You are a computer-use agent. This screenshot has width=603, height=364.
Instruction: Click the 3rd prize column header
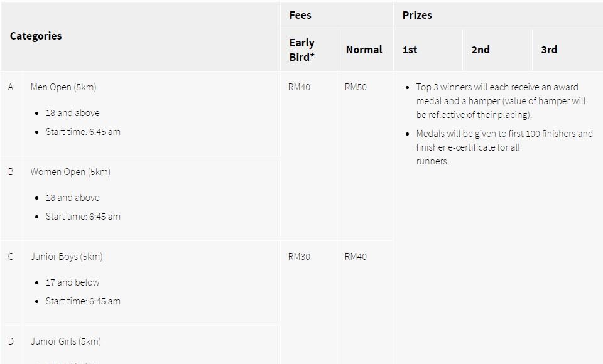point(549,50)
